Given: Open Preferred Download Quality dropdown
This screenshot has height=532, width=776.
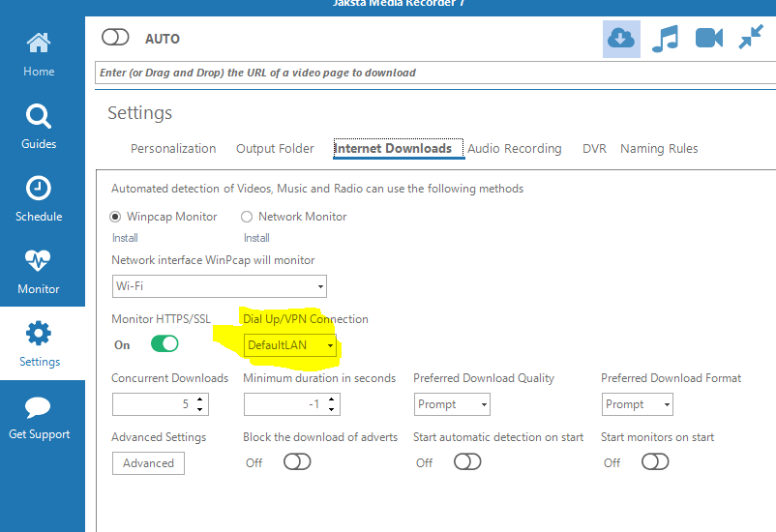Looking at the screenshot, I should [452, 404].
